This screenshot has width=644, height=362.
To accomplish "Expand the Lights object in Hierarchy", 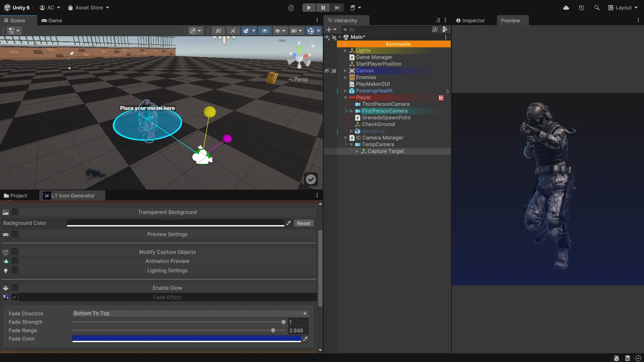I will click(345, 51).
